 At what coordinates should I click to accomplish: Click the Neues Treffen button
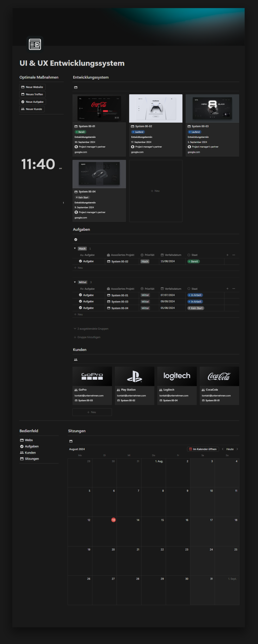32,94
